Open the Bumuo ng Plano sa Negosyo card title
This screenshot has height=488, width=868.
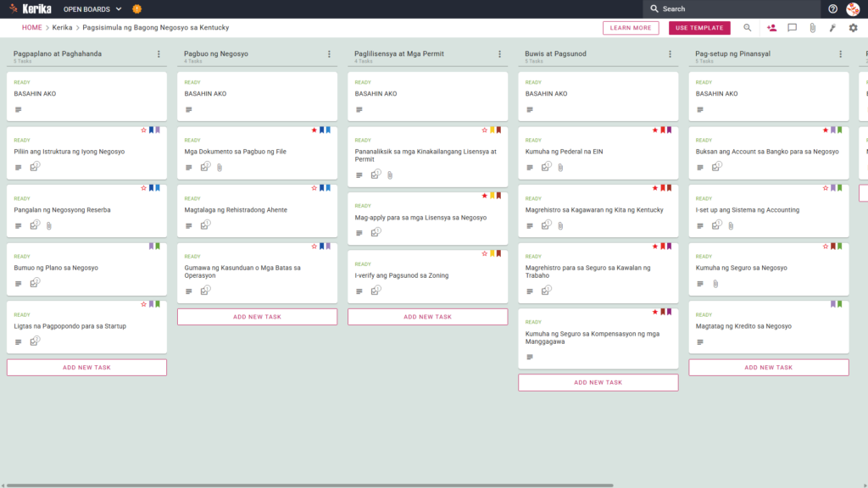pyautogui.click(x=56, y=268)
